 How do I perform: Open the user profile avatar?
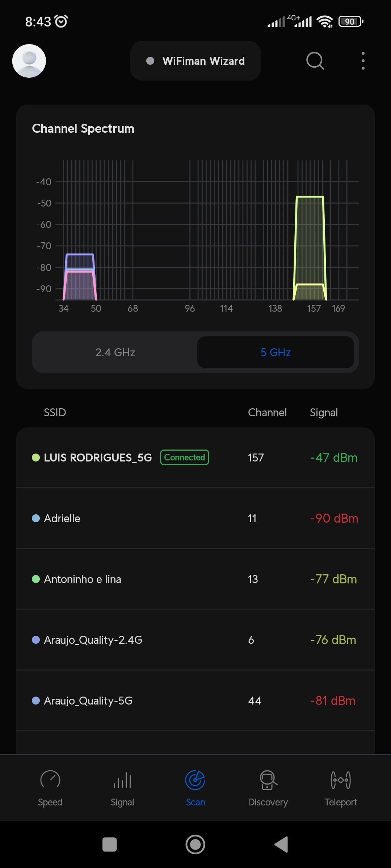click(29, 61)
